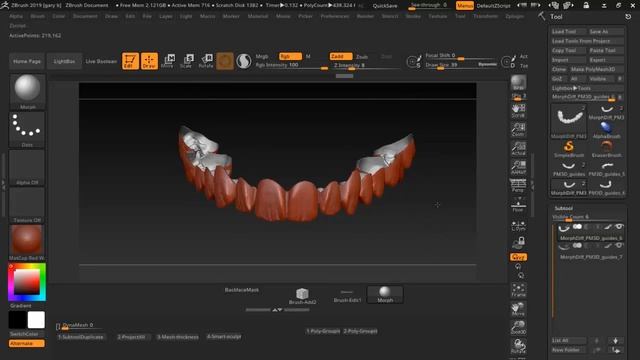Open the Render menu
The width and height of the screenshot is (640, 360).
(365, 16)
